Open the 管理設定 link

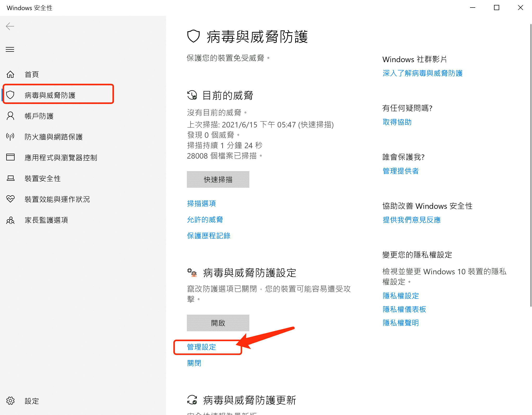coord(201,347)
